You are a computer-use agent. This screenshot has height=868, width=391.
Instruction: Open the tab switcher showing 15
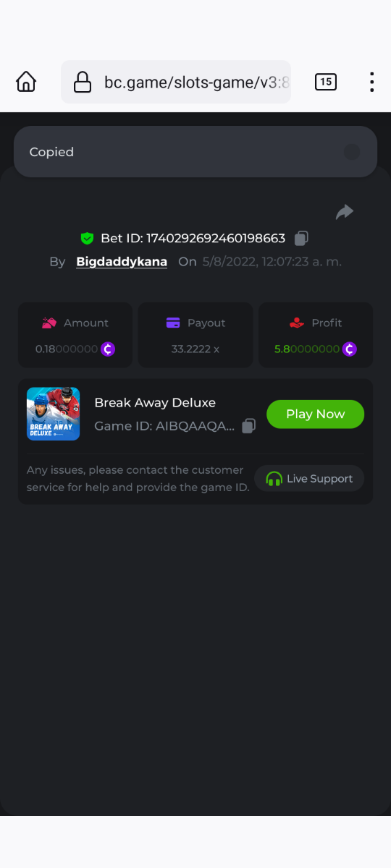coord(326,82)
